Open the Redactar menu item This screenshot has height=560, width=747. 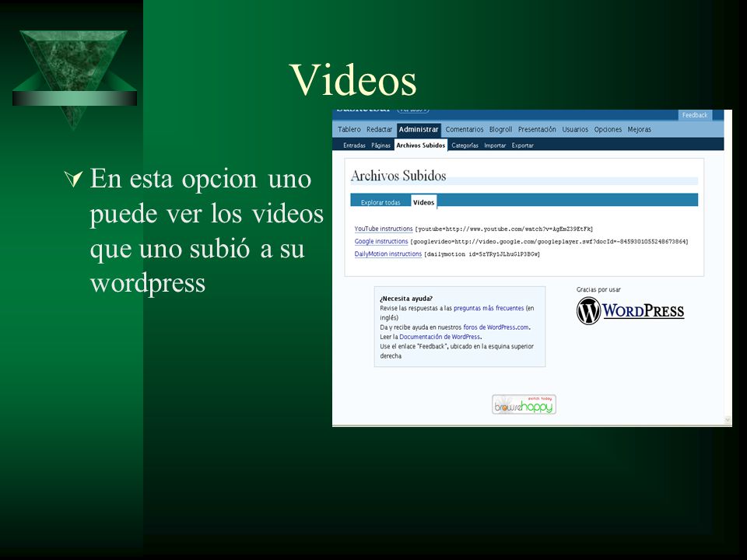379,130
